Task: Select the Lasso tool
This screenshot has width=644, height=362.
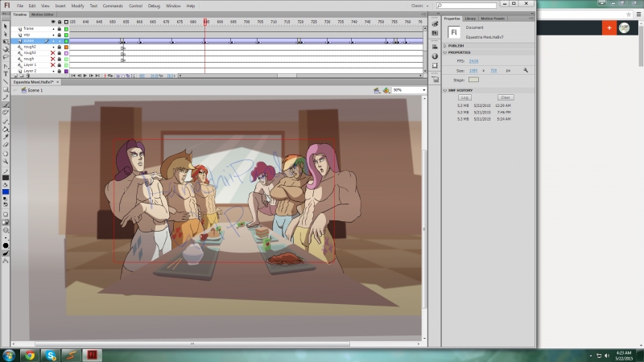Action: [x=6, y=57]
